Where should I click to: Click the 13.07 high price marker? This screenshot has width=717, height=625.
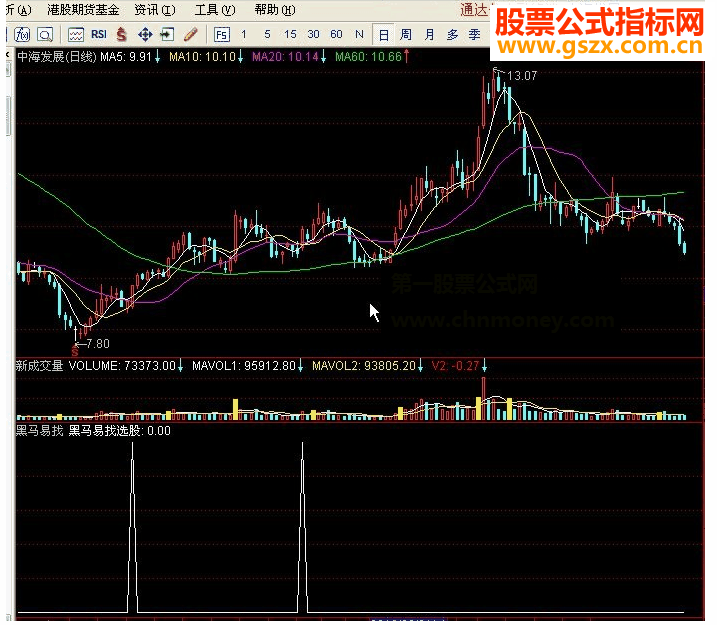(522, 76)
